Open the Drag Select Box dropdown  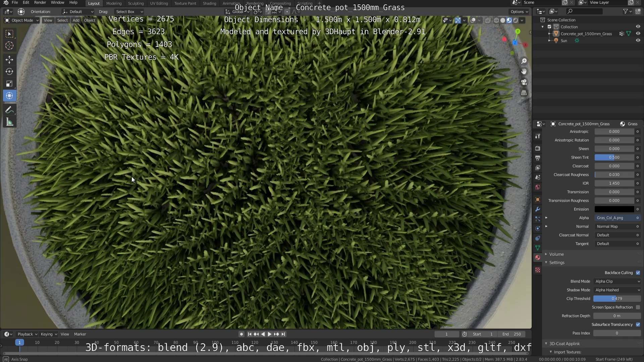[129, 12]
